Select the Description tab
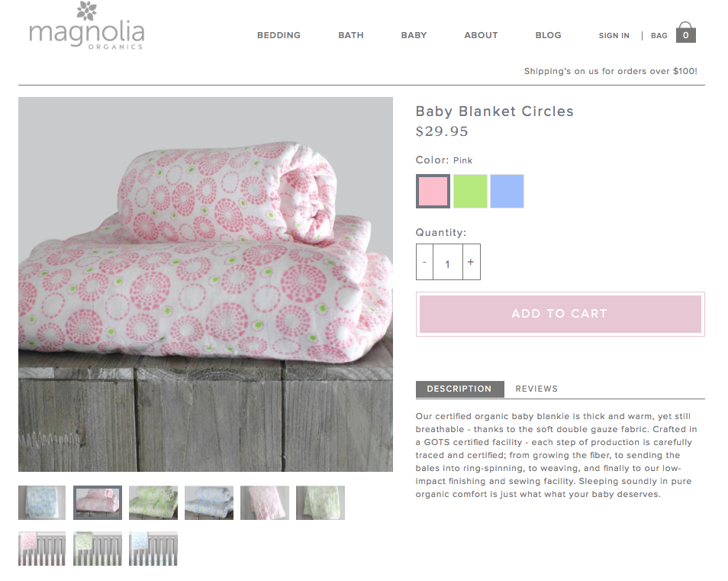Image resolution: width=728 pixels, height=581 pixels. (459, 389)
